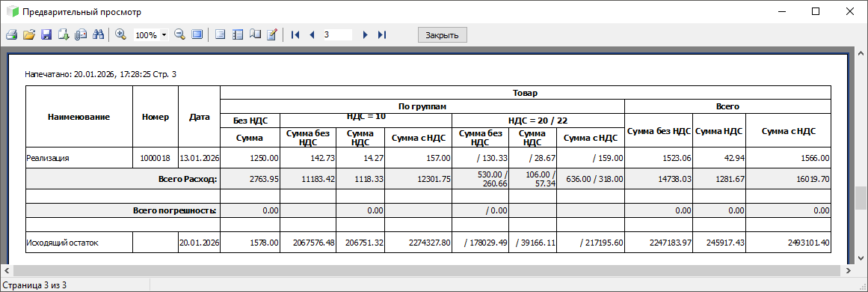Click the Всего header cell
Screen dimensions: 868x292
point(728,106)
